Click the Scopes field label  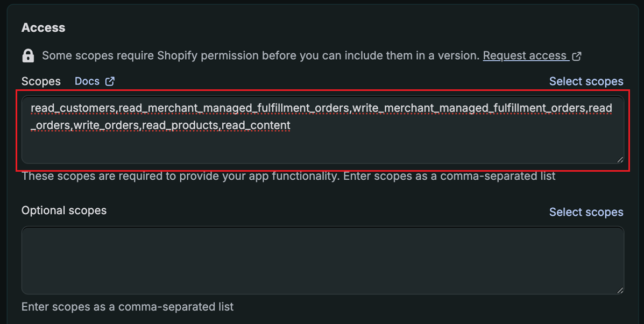click(x=41, y=81)
